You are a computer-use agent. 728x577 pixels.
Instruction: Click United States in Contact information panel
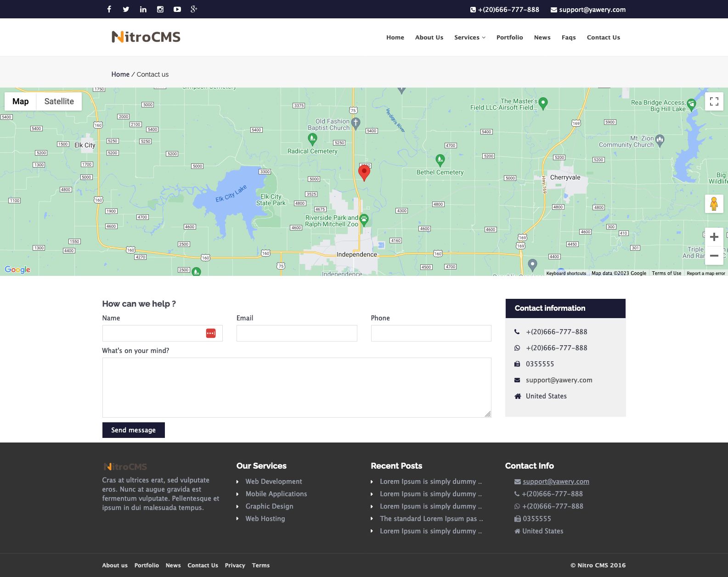click(x=546, y=396)
